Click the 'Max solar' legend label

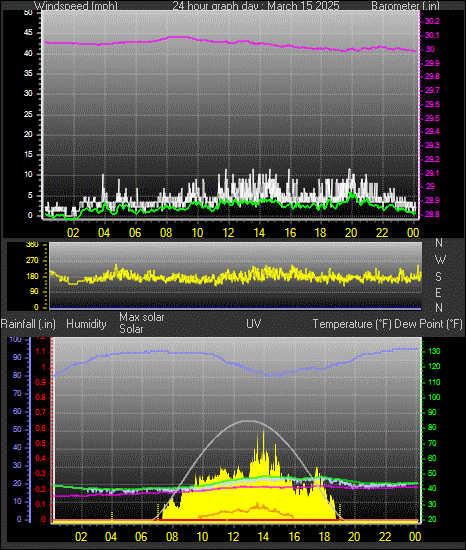pos(142,317)
